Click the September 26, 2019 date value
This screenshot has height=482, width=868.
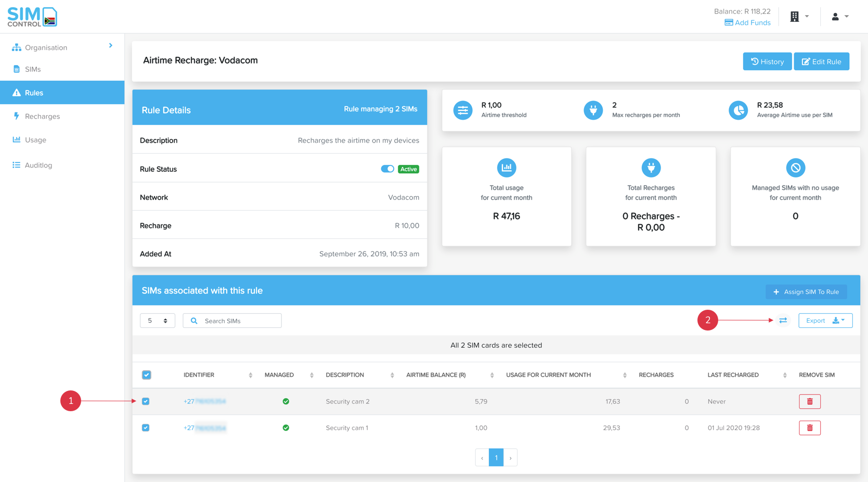click(369, 254)
